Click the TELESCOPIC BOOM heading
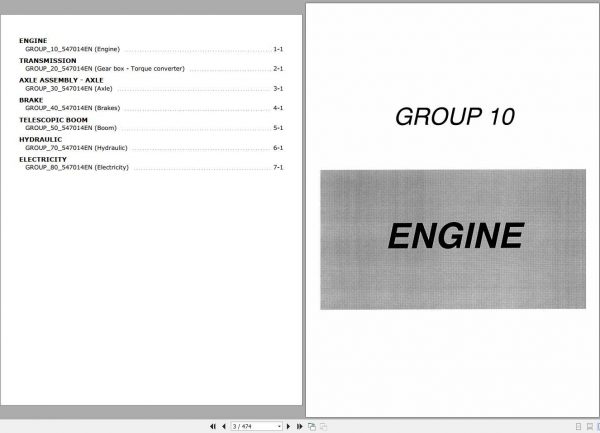 53,120
